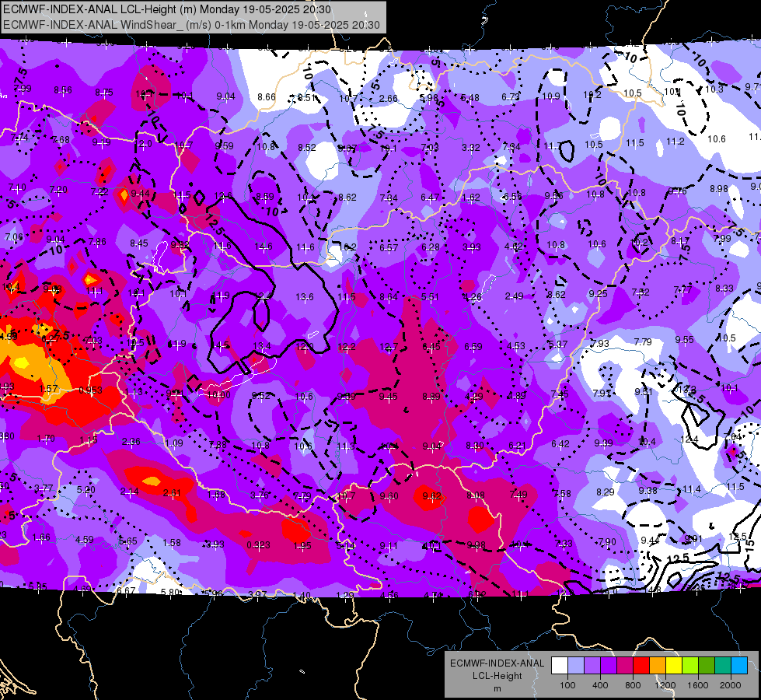Click the shear value 8.66
Image resolution: width=761 pixels, height=700 pixels.
[267, 96]
